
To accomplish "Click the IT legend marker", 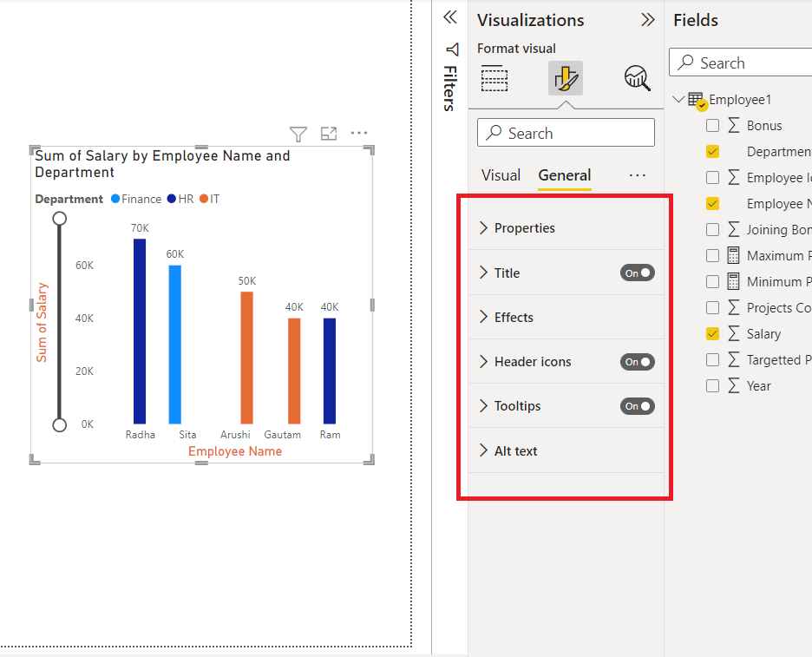I will tap(204, 199).
